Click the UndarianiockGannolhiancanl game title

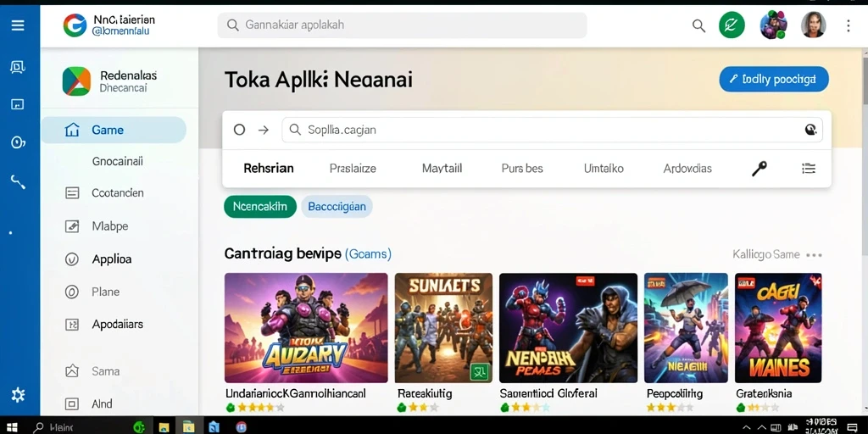[x=296, y=393]
